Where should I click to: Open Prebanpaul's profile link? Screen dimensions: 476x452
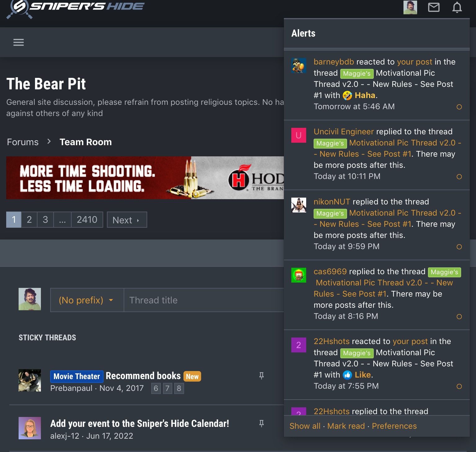71,388
